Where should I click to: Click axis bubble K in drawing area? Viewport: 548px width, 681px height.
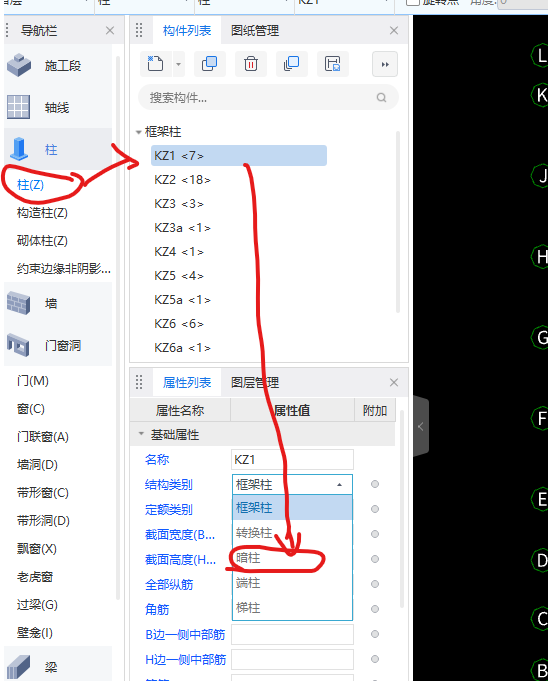[x=540, y=95]
